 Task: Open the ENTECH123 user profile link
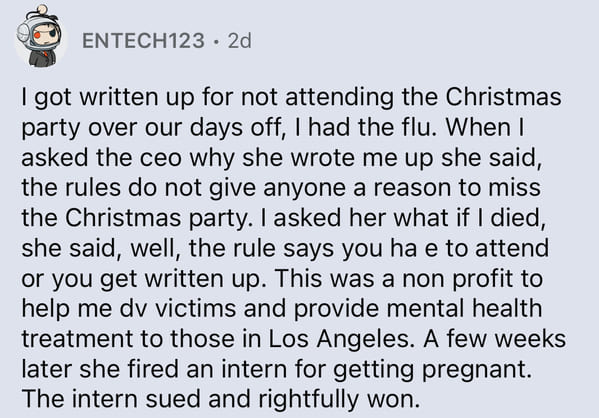pyautogui.click(x=144, y=41)
